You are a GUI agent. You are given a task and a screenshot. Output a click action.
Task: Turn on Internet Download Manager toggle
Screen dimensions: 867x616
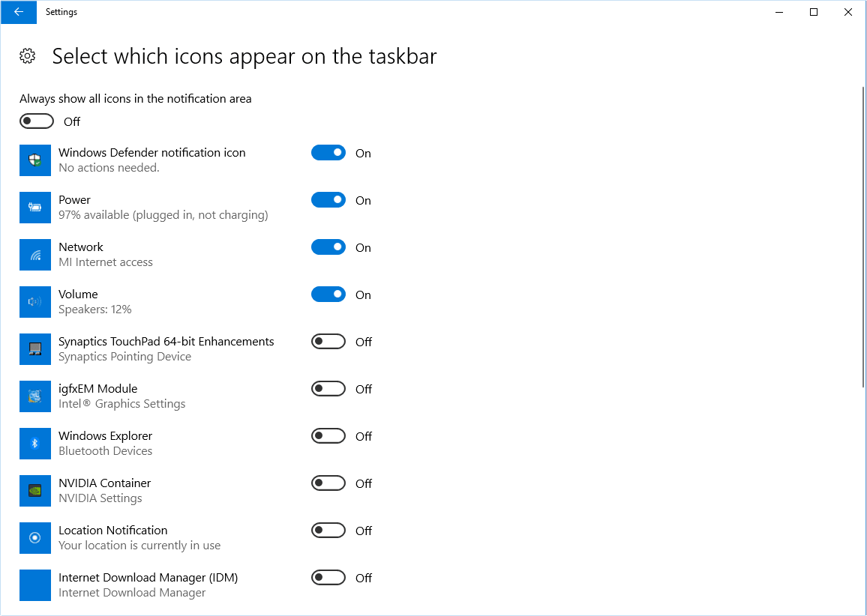pyautogui.click(x=328, y=578)
